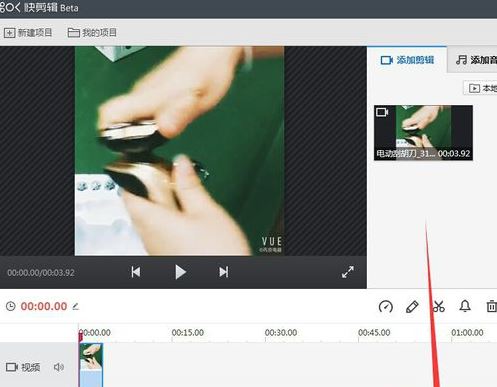The height and width of the screenshot is (387, 497).
Task: Click the scissors split clip icon
Action: (x=439, y=306)
